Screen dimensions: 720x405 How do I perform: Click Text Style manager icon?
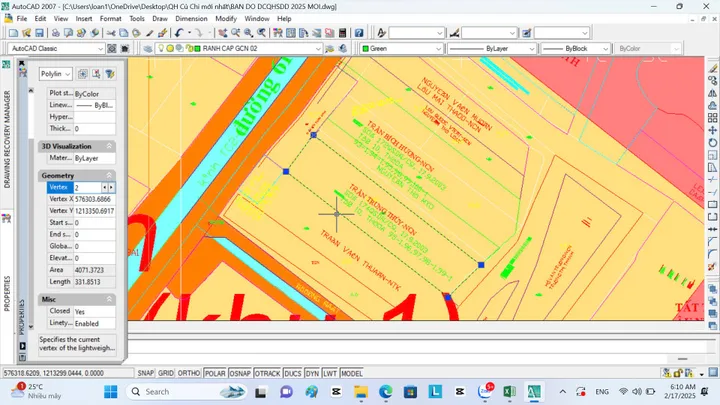[x=381, y=33]
